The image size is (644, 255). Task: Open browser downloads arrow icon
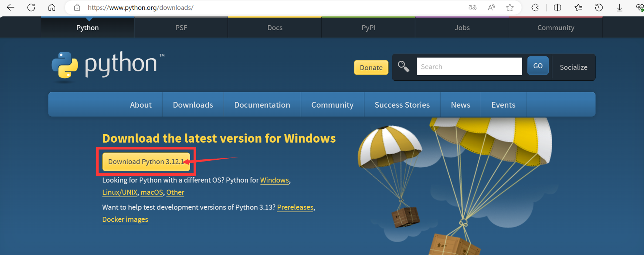point(619,7)
